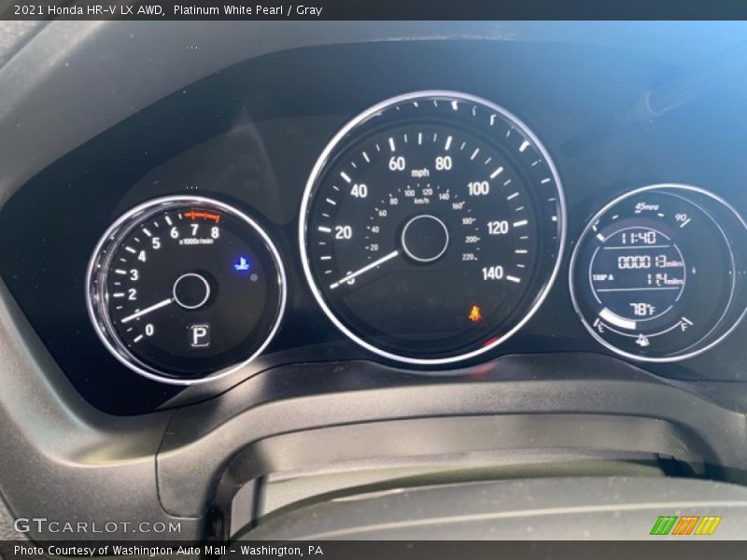Click the 6 mark on the tachometer
747x560 pixels.
(x=174, y=232)
